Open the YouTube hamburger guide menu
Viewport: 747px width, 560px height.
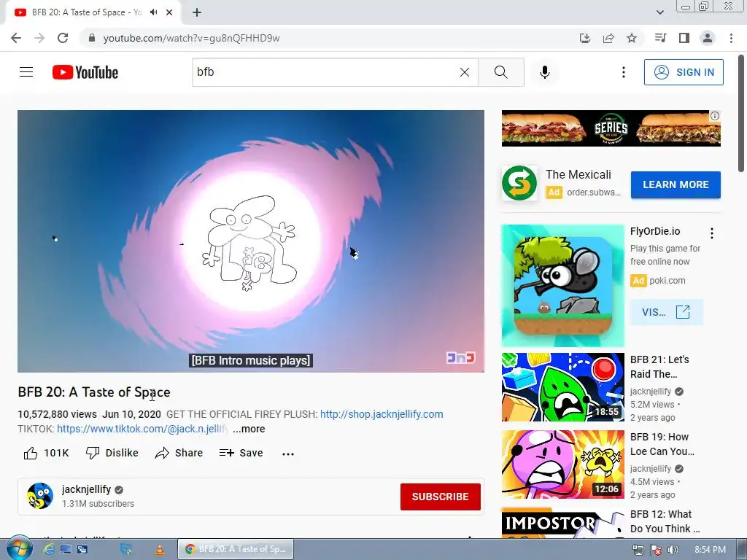pos(26,72)
